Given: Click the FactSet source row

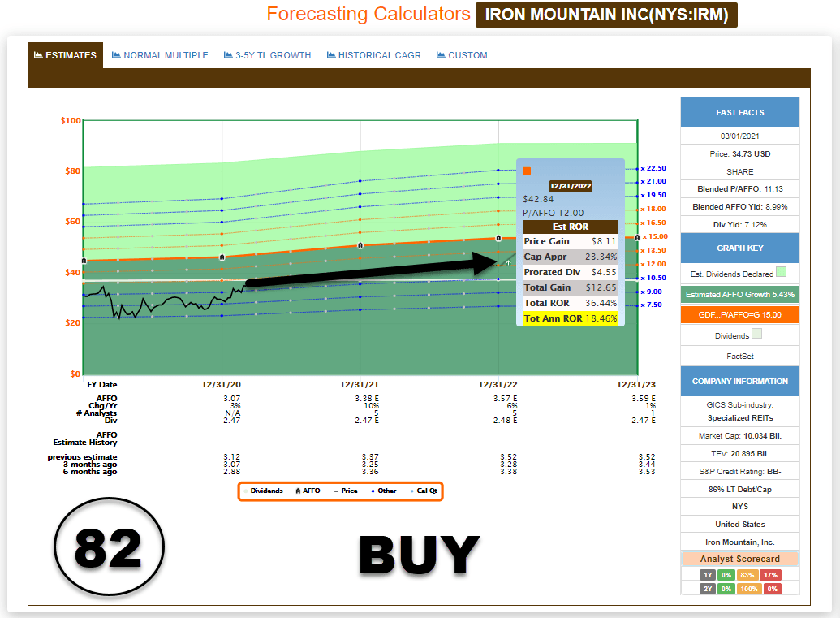Looking at the screenshot, I should [x=740, y=356].
